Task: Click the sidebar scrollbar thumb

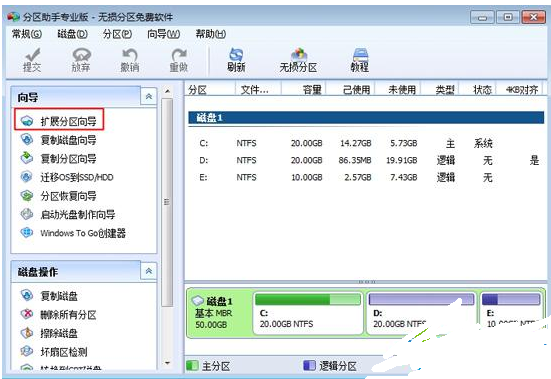Action: coord(167,203)
